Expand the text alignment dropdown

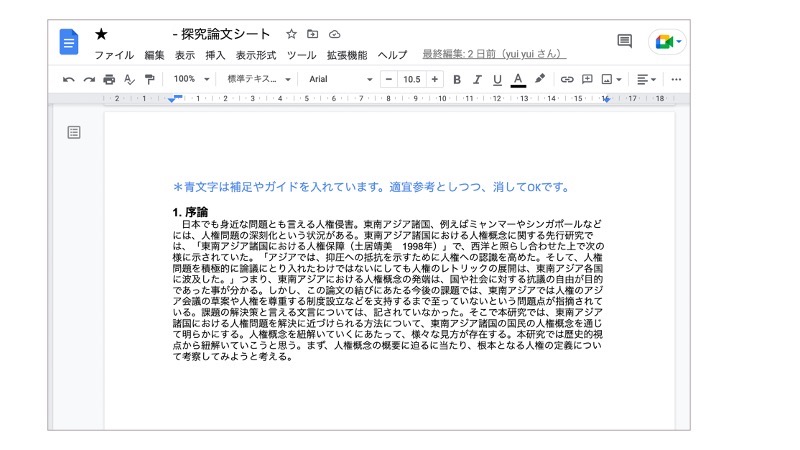pos(647,79)
